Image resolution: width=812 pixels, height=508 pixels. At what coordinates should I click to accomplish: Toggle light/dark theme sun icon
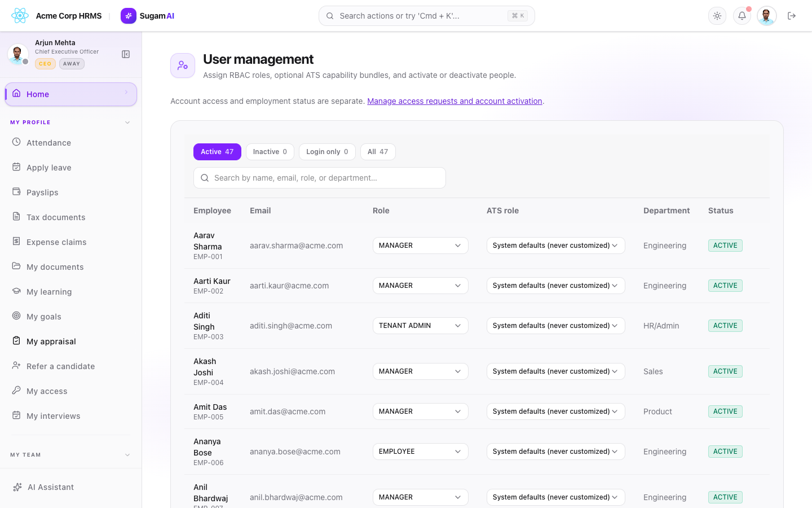[717, 16]
